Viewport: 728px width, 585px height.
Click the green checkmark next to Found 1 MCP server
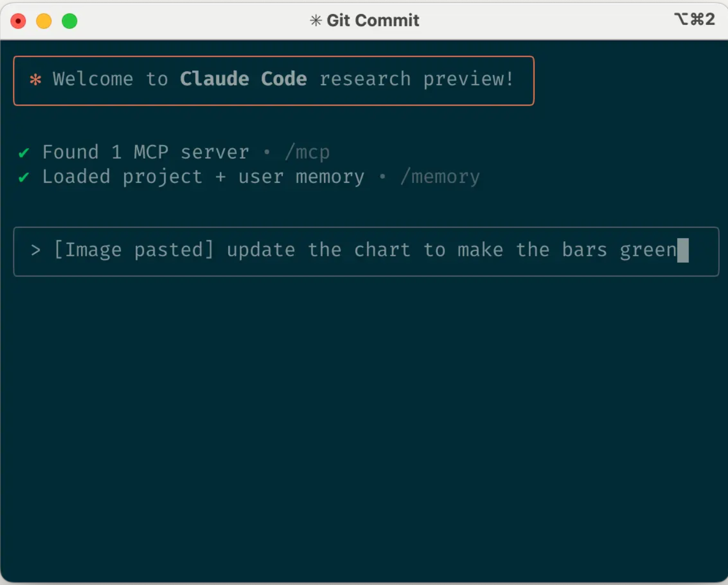pyautogui.click(x=23, y=153)
